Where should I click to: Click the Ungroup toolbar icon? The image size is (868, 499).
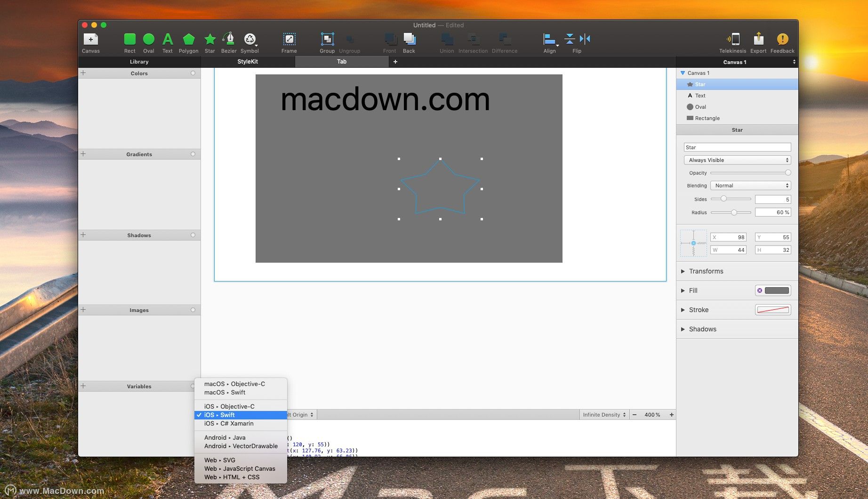pyautogui.click(x=350, y=39)
